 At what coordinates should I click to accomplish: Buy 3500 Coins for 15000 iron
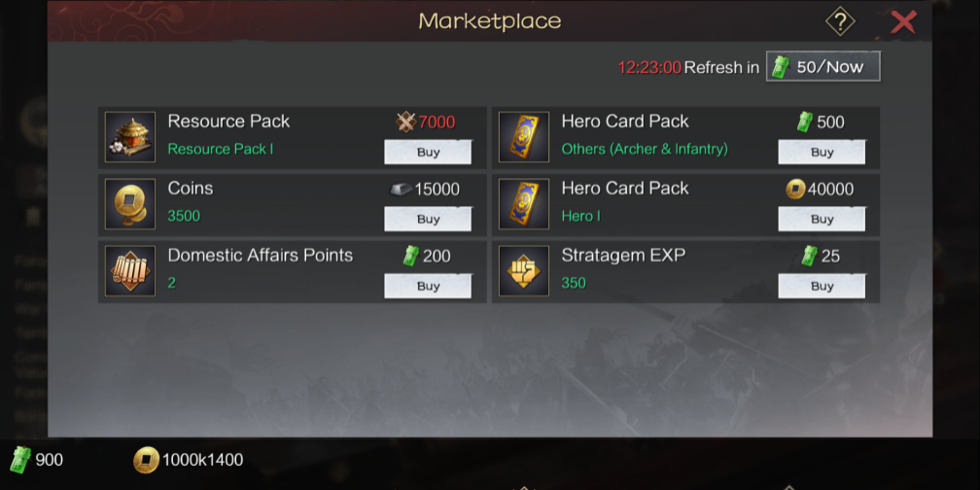pyautogui.click(x=428, y=219)
